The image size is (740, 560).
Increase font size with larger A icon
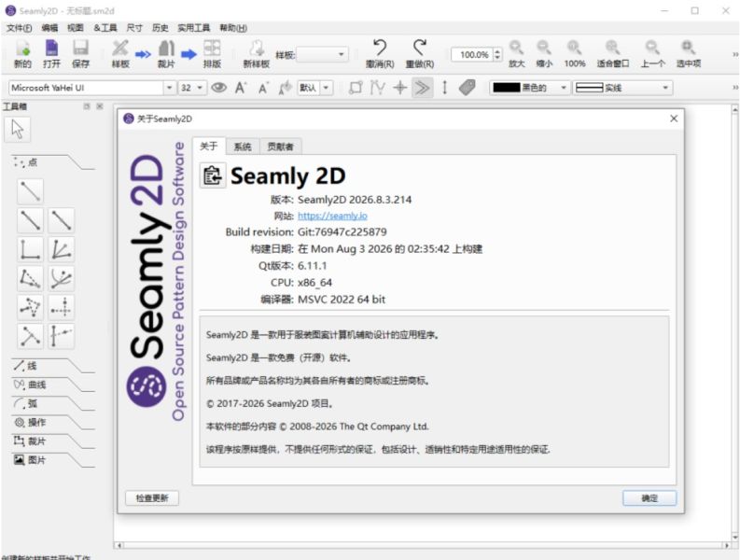(x=241, y=88)
